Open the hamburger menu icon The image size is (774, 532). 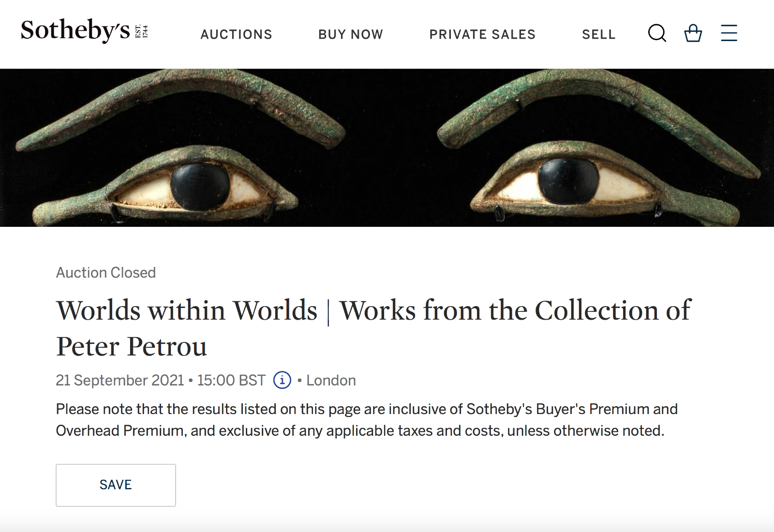point(729,33)
